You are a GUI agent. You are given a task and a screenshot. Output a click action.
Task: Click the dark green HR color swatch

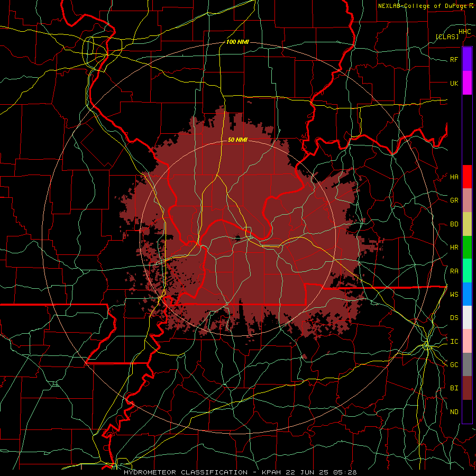point(467,248)
